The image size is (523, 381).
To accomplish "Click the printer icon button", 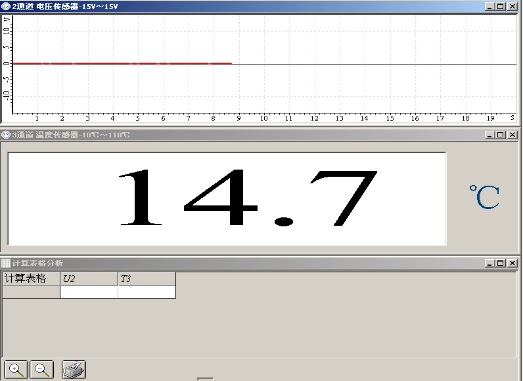I will [74, 369].
